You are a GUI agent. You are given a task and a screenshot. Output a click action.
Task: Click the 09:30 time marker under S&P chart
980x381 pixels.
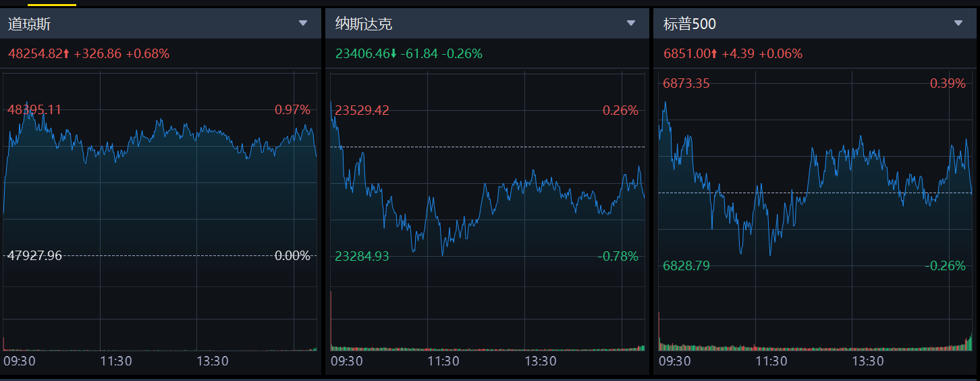pyautogui.click(x=674, y=361)
